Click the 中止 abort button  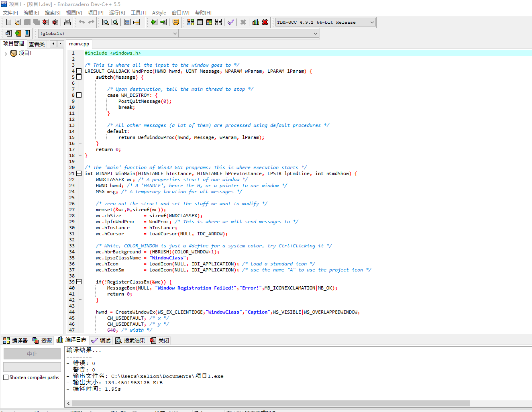click(32, 354)
